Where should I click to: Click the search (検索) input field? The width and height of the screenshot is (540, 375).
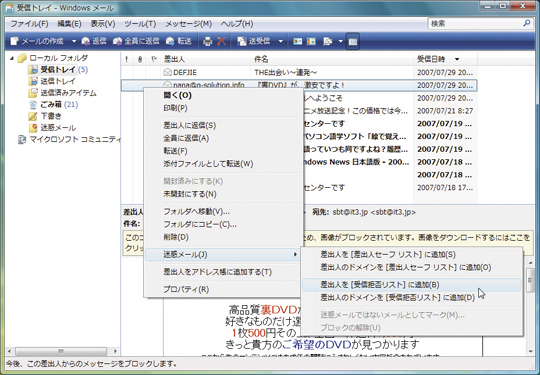coord(475,24)
